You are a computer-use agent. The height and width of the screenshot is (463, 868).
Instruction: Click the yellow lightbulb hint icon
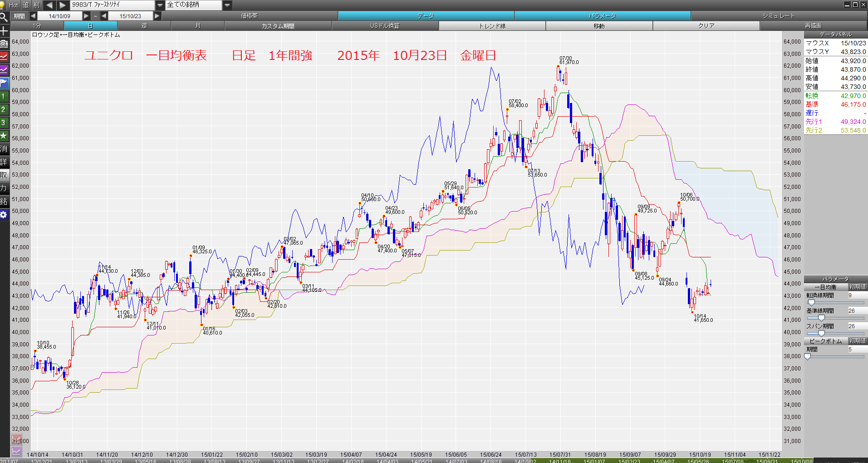click(3, 5)
